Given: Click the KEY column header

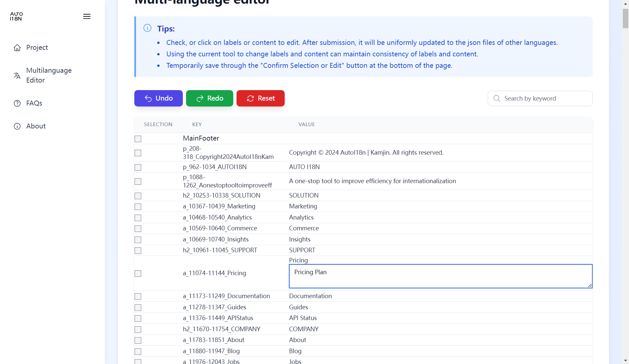Looking at the screenshot, I should [197, 125].
